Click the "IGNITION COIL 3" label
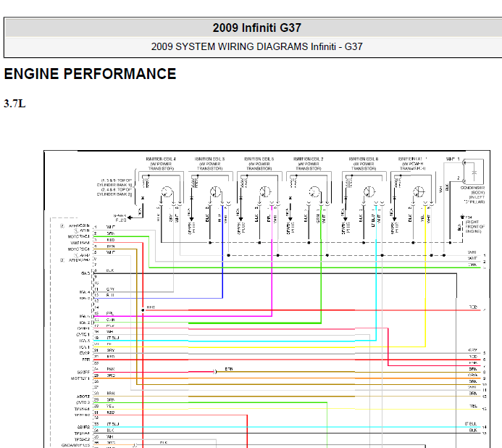The width and height of the screenshot is (502, 448). click(209, 159)
